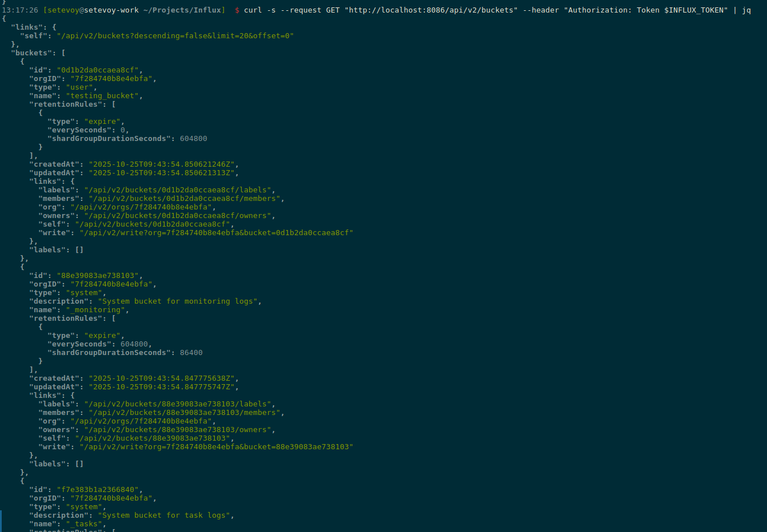767x532 pixels.
Task: Open the top-level self link with descending=false
Action: (x=175, y=36)
